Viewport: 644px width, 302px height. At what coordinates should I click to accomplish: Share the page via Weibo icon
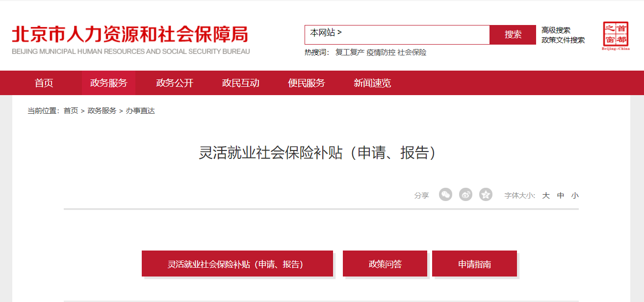click(x=465, y=195)
